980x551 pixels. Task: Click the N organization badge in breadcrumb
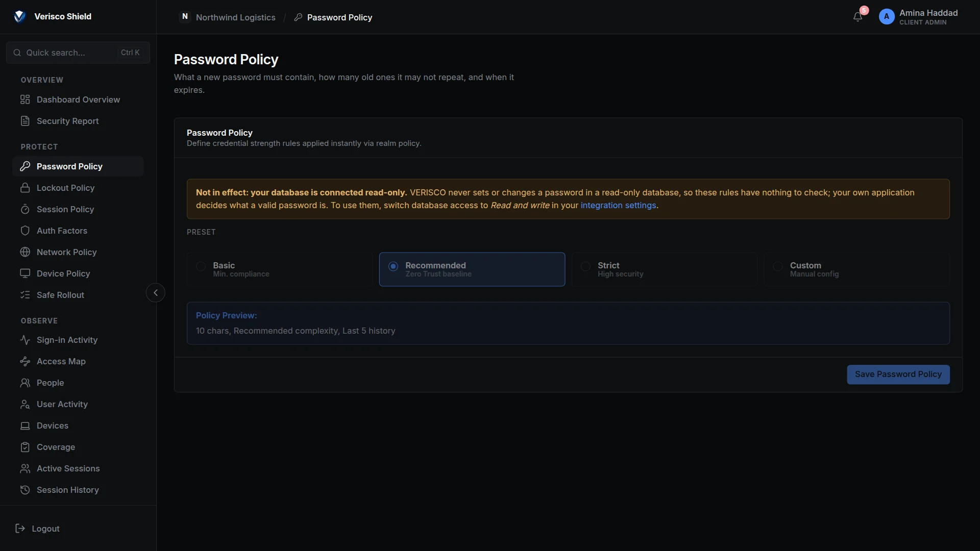(x=185, y=17)
